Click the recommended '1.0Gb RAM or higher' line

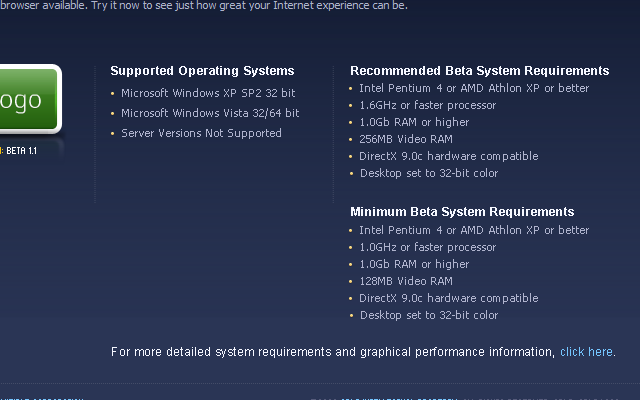click(414, 122)
